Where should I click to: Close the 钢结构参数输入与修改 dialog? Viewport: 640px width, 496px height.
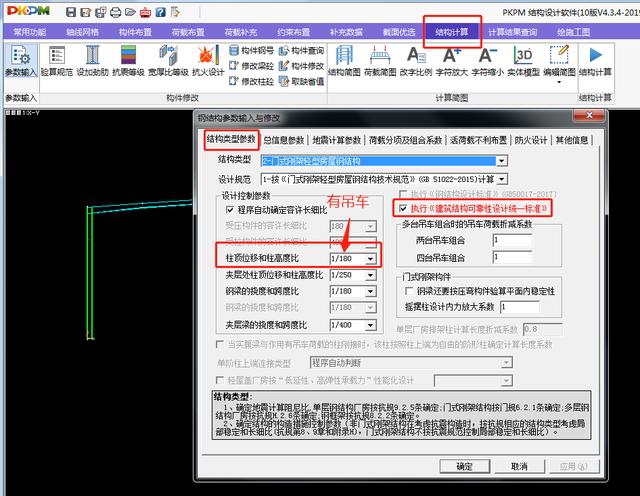pos(589,116)
